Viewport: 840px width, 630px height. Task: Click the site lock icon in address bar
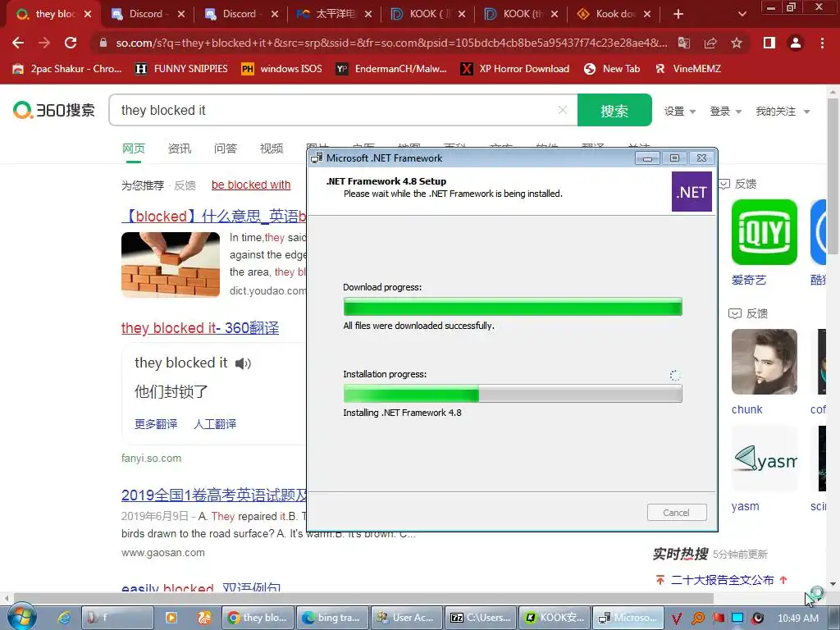(103, 43)
